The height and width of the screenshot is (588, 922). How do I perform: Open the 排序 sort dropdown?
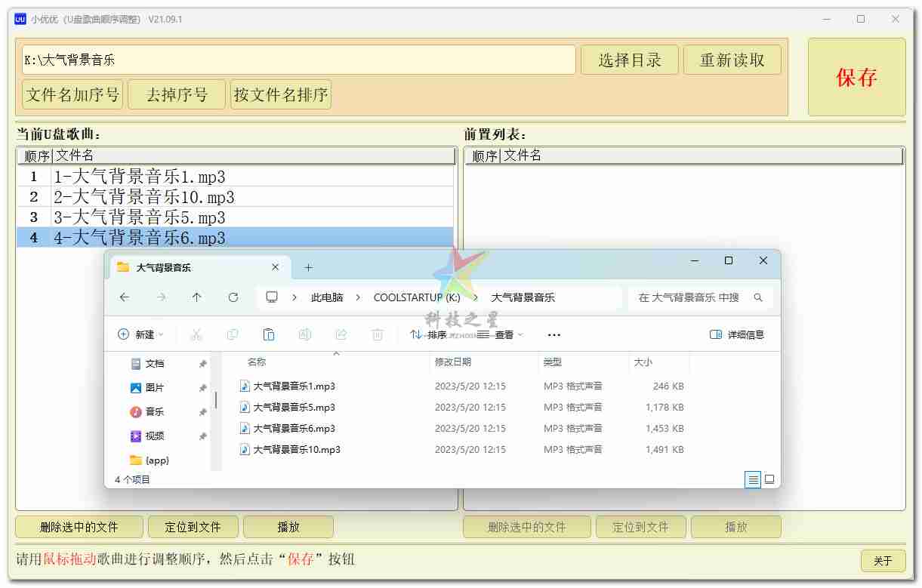429,334
